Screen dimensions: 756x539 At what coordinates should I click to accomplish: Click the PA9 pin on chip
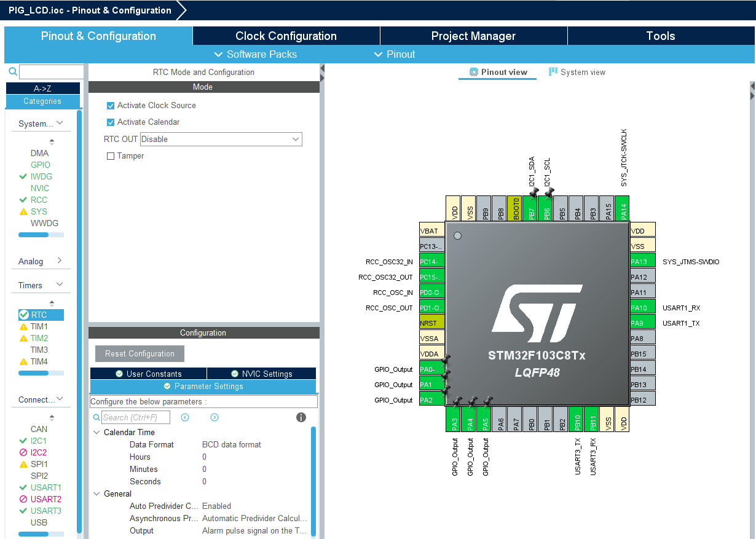(x=643, y=323)
